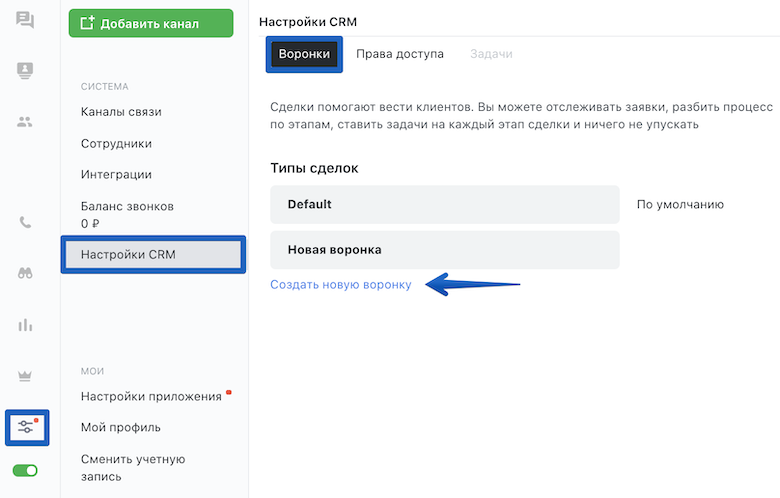Select Настройки CRM in the sidebar
Image resolution: width=780 pixels, height=498 pixels.
coord(153,254)
